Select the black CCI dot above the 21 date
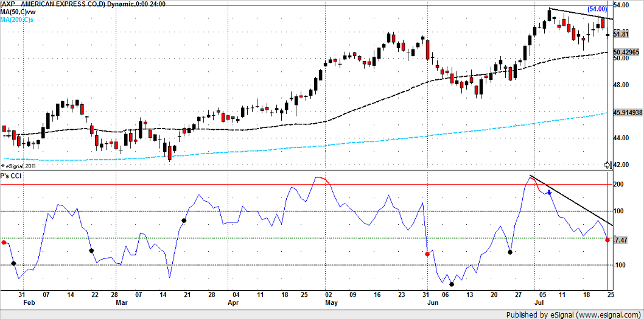Viewport: 644px width, 320px height. pos(184,221)
